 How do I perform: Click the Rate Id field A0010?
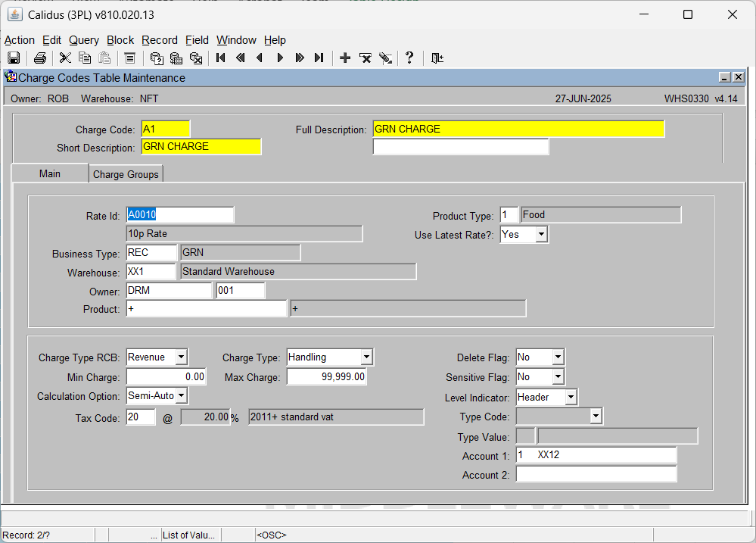[180, 215]
